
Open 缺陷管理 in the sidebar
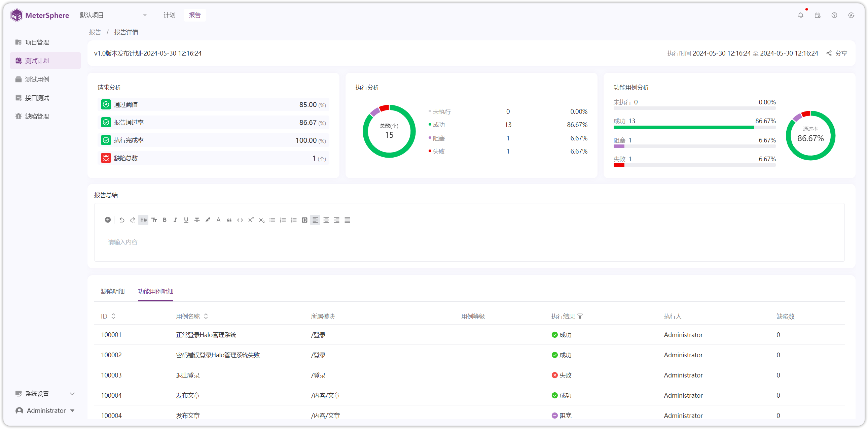45,117
